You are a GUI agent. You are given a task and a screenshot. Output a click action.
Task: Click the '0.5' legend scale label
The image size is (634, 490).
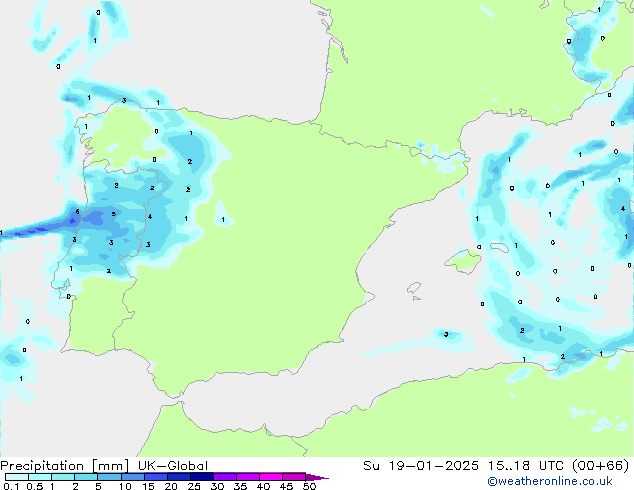[x=35, y=486]
